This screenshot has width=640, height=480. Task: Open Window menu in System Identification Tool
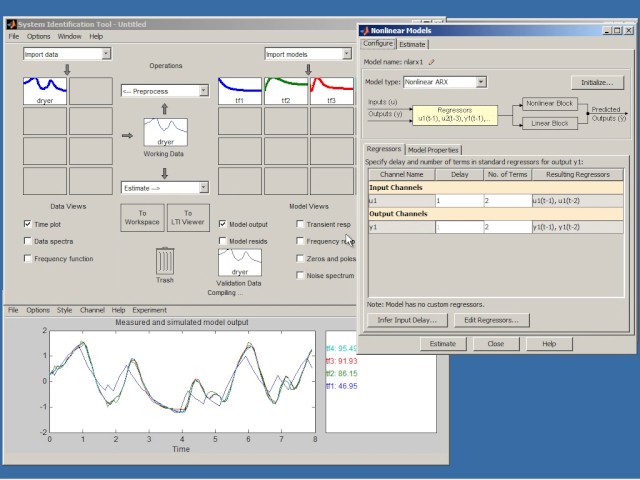coord(69,36)
